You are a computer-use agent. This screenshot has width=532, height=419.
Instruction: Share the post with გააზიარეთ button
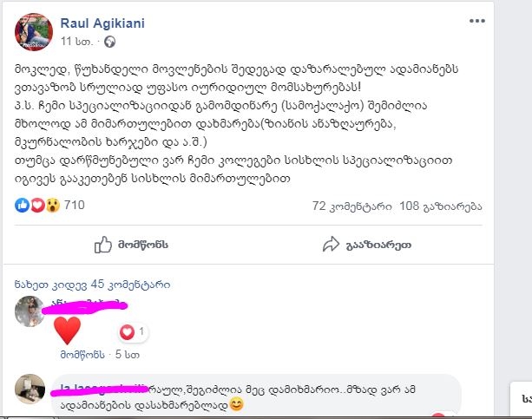[x=367, y=245]
